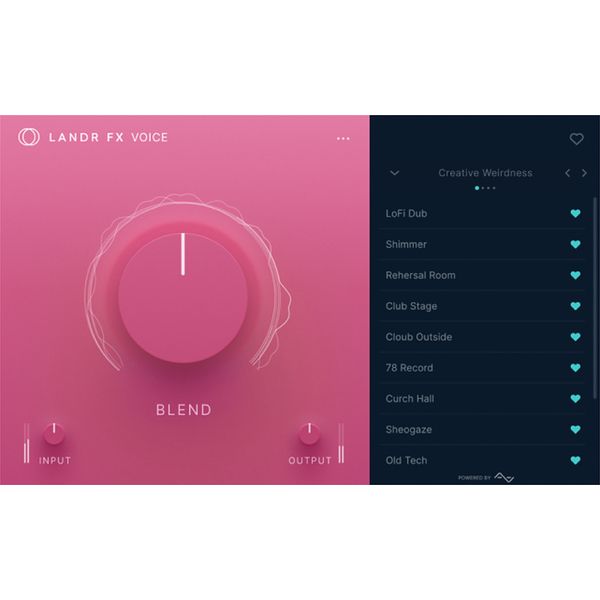Unfavorite the Club Stage heart
600x600 pixels.
tap(576, 306)
